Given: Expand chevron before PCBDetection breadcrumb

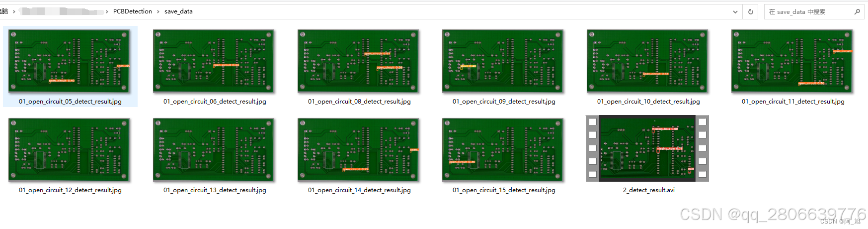Looking at the screenshot, I should click(107, 11).
